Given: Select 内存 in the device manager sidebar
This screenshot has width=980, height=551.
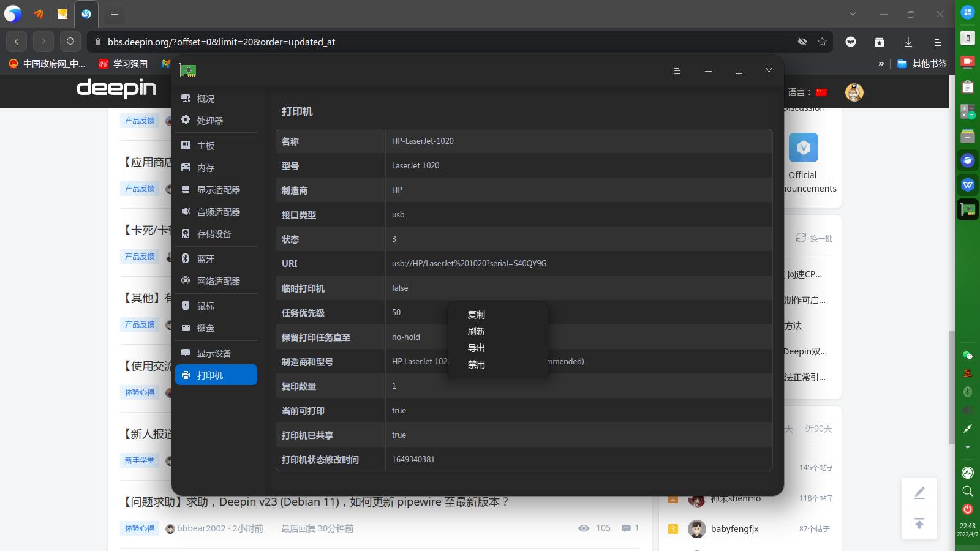Looking at the screenshot, I should (216, 168).
